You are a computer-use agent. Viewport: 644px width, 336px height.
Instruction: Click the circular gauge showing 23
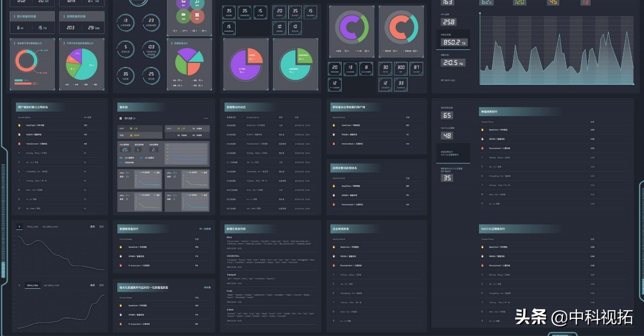click(151, 22)
